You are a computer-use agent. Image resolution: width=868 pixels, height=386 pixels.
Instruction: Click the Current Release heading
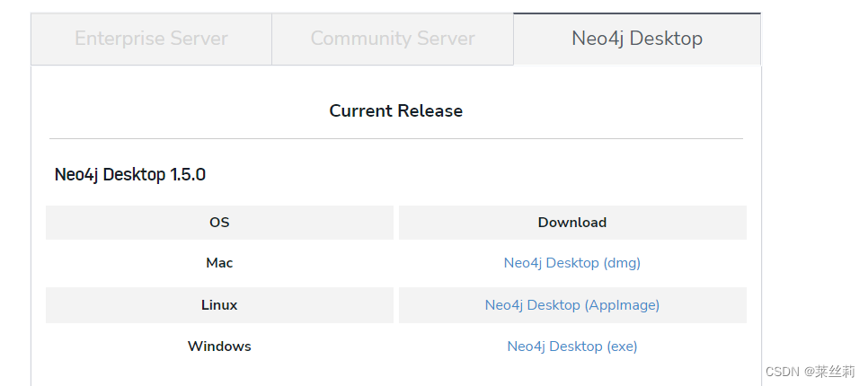tap(395, 110)
